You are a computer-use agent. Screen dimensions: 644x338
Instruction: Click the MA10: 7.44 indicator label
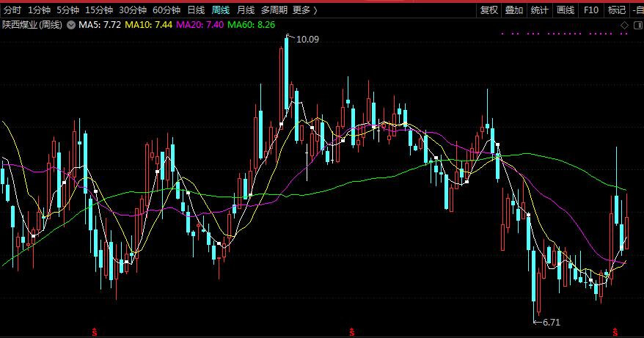pos(149,25)
